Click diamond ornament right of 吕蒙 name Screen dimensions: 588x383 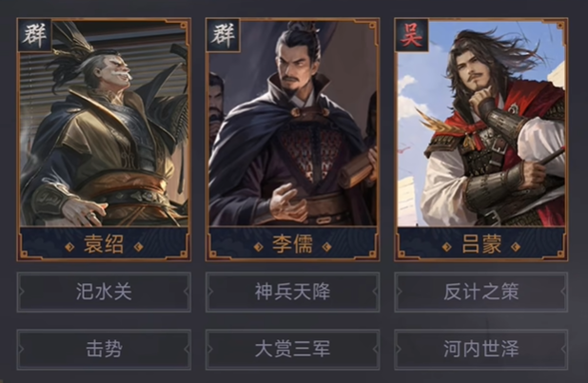coord(516,247)
